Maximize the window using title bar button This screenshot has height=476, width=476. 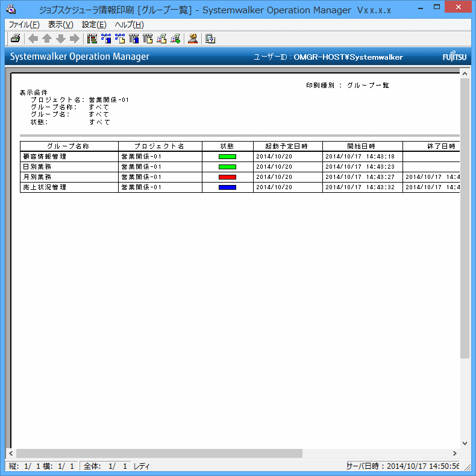(437, 7)
